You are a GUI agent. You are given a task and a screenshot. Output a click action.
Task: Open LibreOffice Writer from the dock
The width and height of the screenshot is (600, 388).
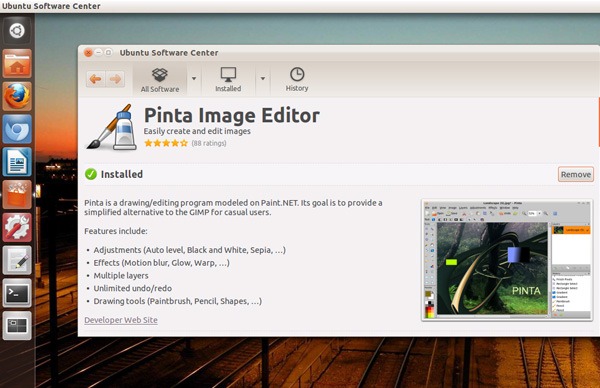point(17,162)
